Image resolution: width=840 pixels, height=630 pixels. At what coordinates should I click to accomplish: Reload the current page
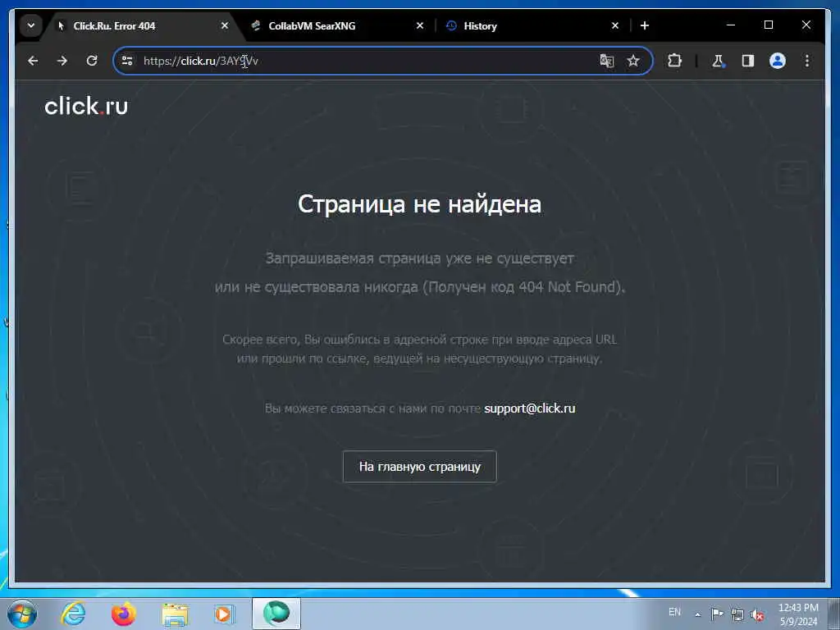[x=92, y=61]
